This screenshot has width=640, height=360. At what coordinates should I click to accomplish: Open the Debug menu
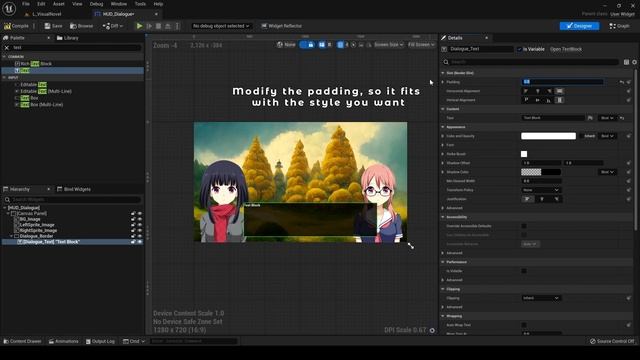click(96, 4)
